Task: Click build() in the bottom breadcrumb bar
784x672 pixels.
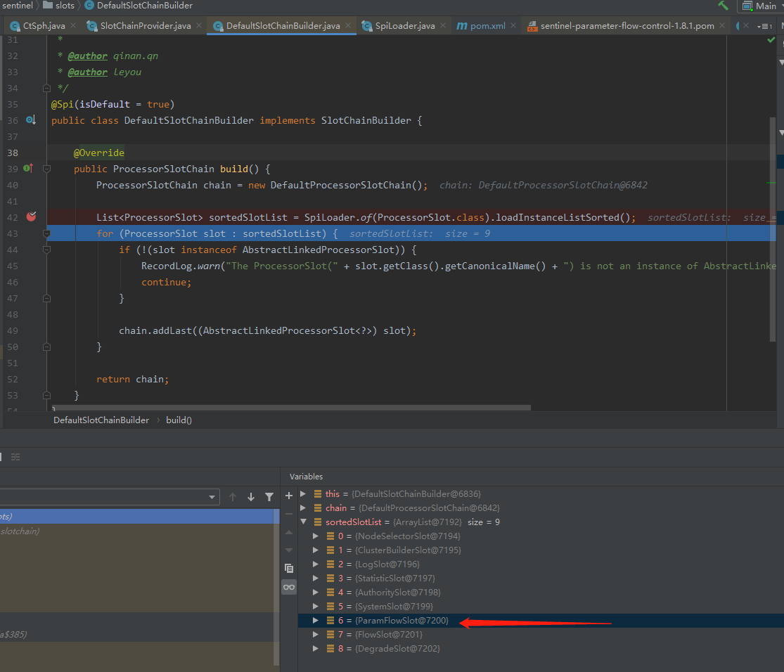Action: (179, 420)
